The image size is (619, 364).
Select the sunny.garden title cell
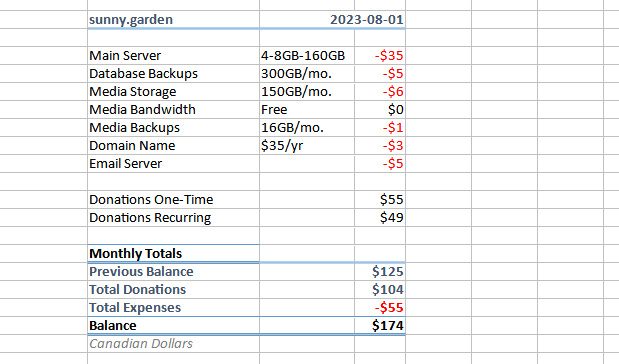[173, 19]
